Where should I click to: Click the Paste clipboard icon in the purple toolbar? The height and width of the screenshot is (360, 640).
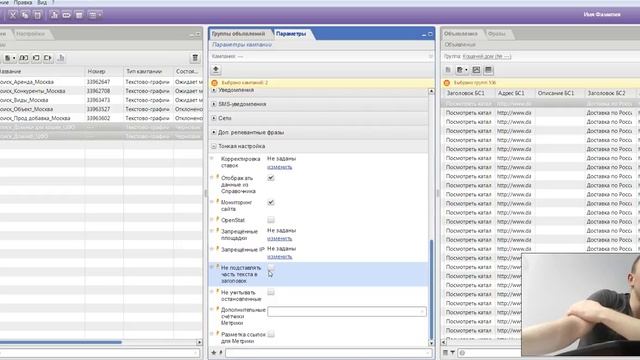[38, 15]
